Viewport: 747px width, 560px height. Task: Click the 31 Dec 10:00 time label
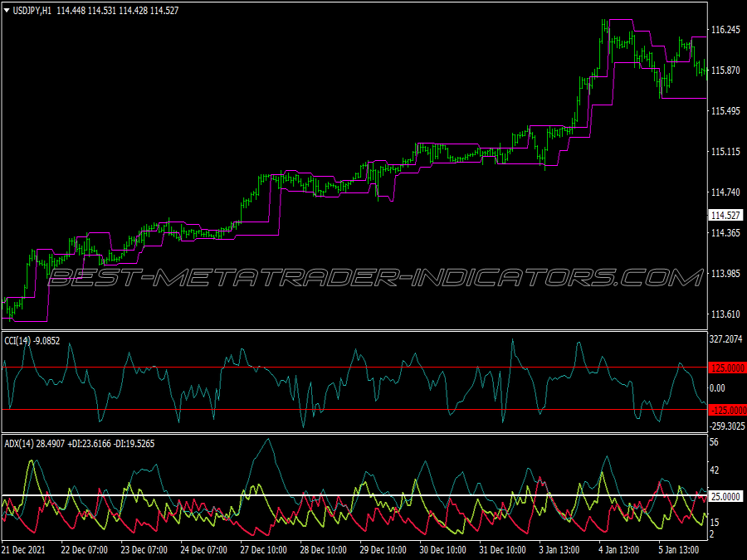tap(503, 550)
